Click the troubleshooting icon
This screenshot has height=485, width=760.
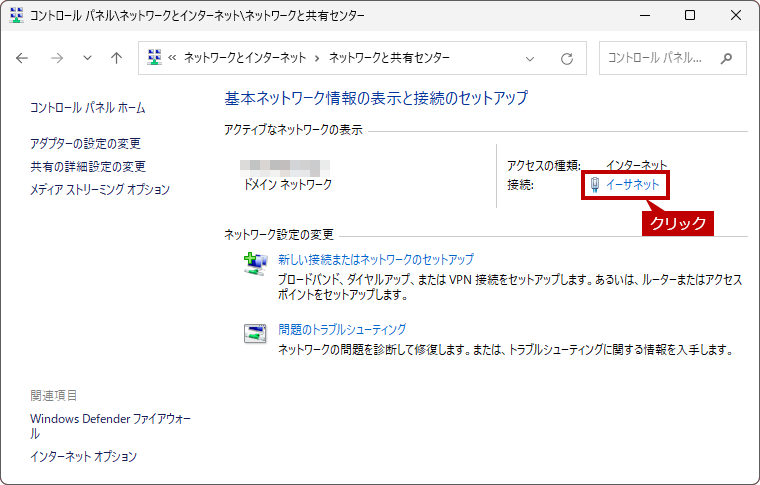point(255,333)
